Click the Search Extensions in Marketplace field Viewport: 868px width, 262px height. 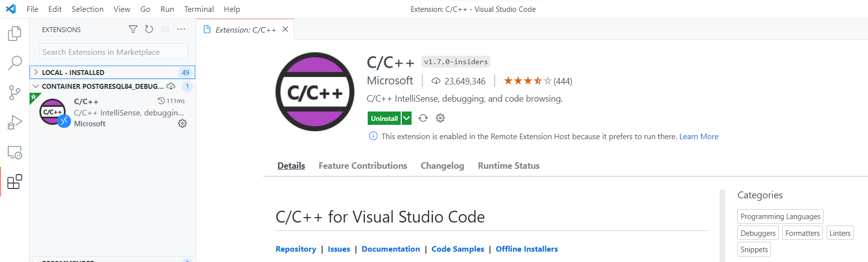(x=113, y=52)
